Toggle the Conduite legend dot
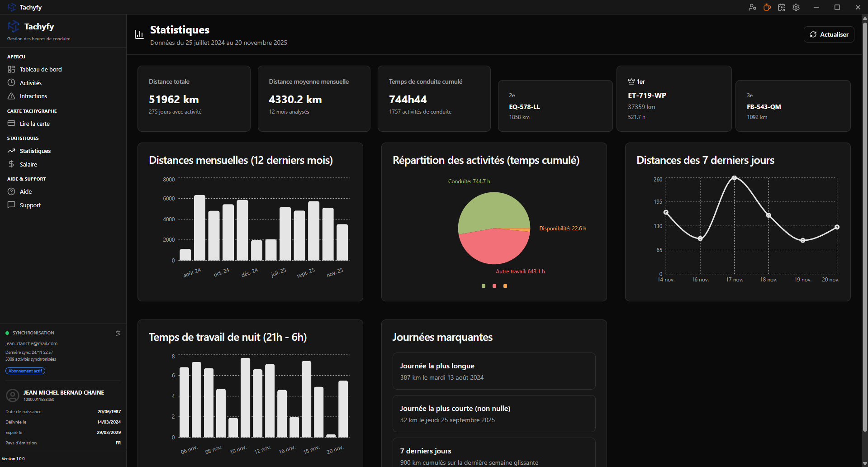 tap(483, 286)
